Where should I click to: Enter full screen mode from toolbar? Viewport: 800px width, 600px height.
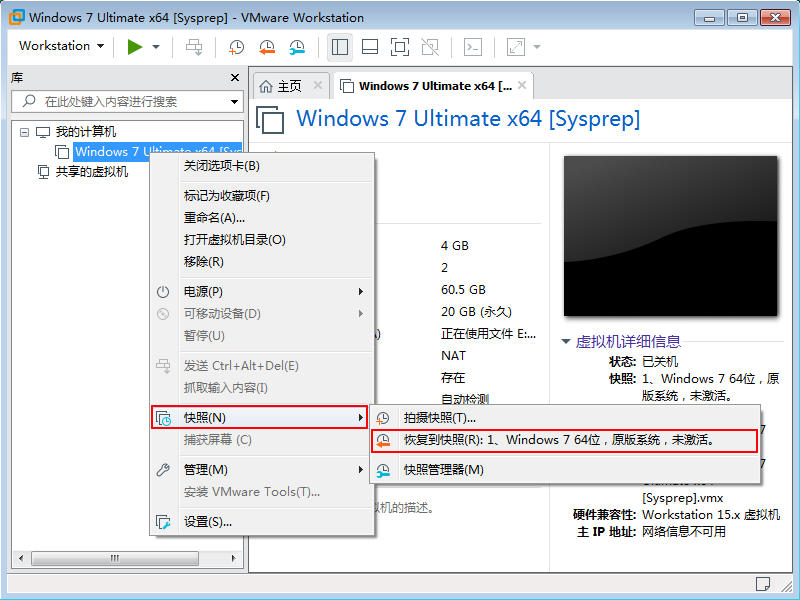(399, 47)
